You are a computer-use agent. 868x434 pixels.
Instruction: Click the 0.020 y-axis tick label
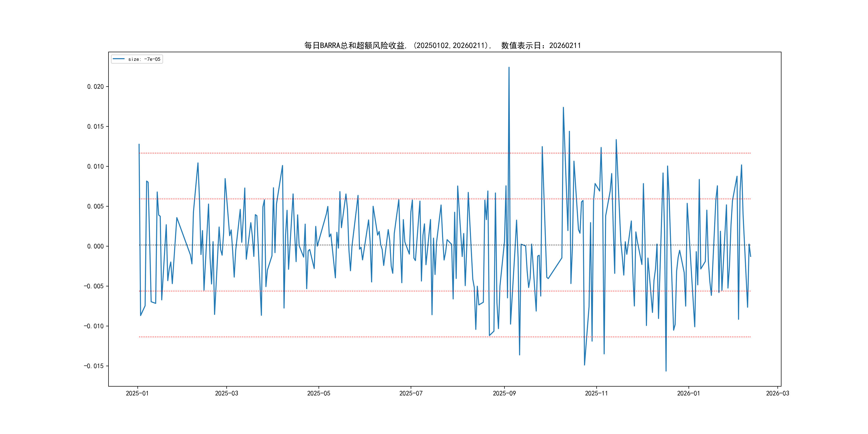point(95,87)
